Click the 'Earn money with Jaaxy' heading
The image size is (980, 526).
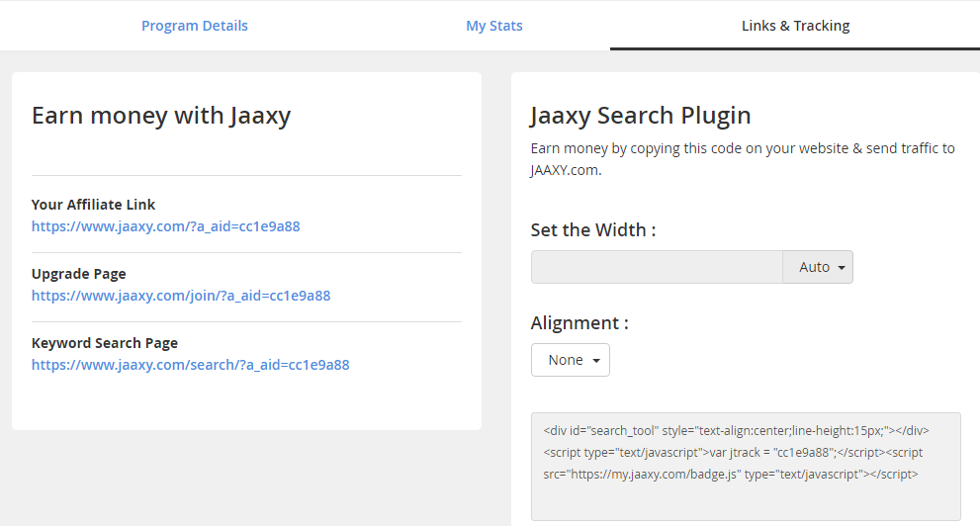pyautogui.click(x=161, y=116)
